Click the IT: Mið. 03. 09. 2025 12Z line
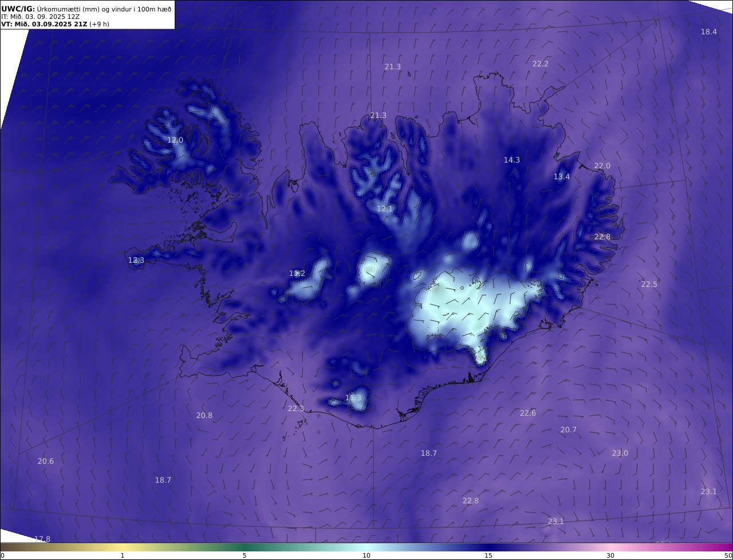 40,17
